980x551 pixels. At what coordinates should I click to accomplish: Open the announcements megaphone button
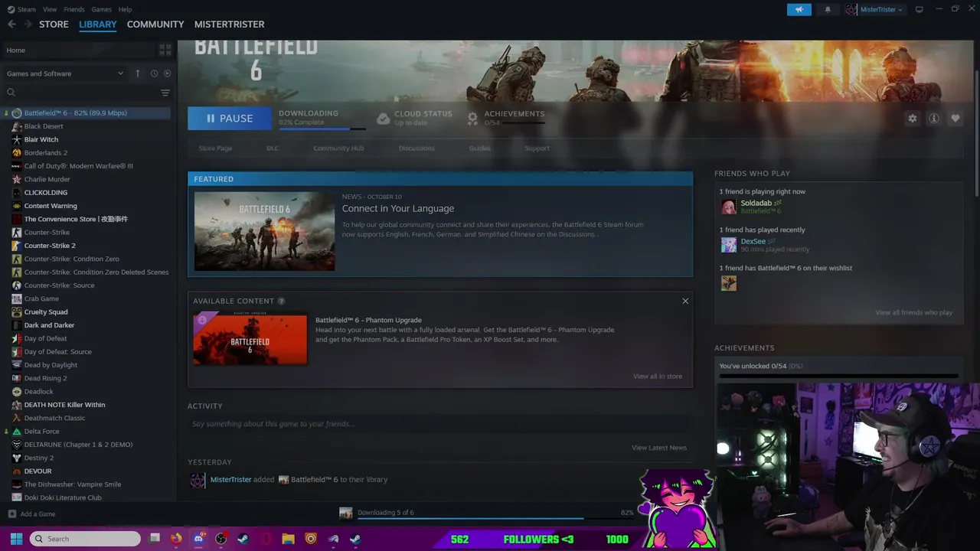point(799,9)
